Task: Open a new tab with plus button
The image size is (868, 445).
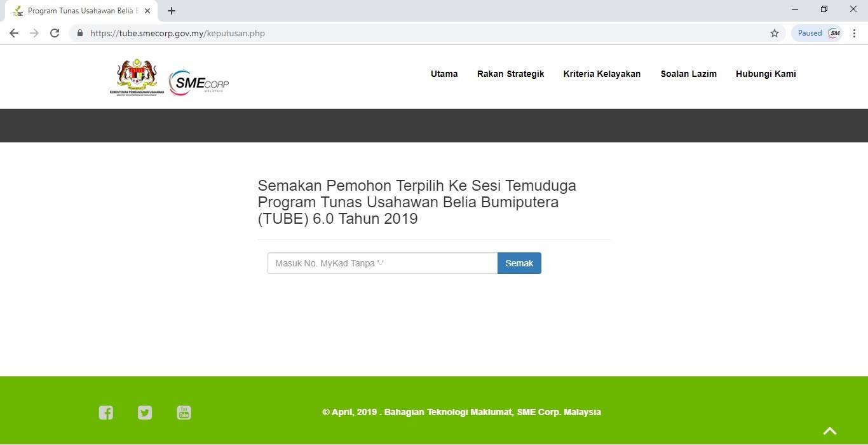Action: pyautogui.click(x=172, y=11)
